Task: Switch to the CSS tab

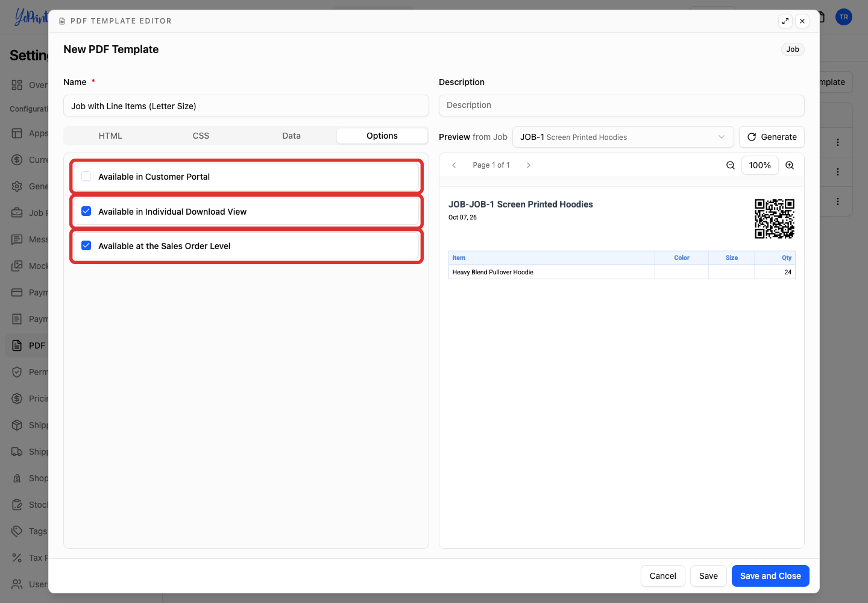Action: [x=201, y=136]
